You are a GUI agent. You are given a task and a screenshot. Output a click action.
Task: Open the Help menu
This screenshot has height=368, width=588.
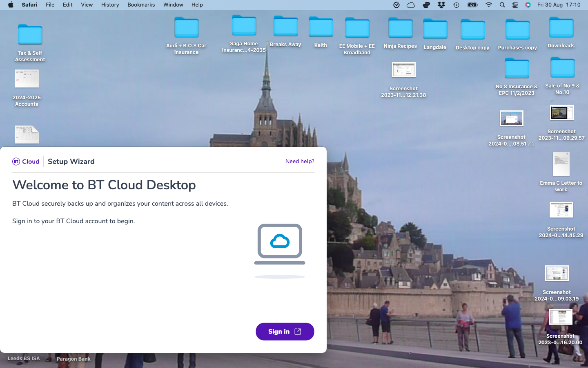tap(197, 5)
